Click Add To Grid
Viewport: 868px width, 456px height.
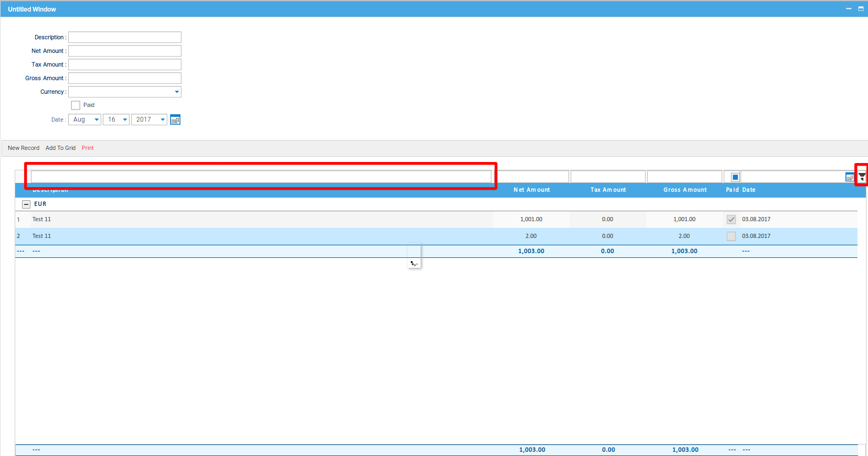tap(60, 148)
